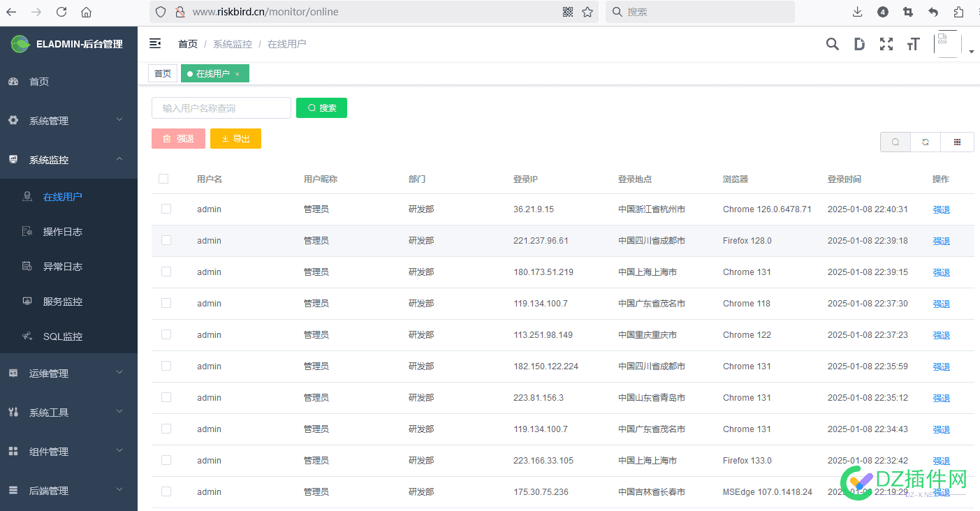Click 首页 in the breadcrumb
This screenshot has width=980, height=511.
[x=188, y=44]
